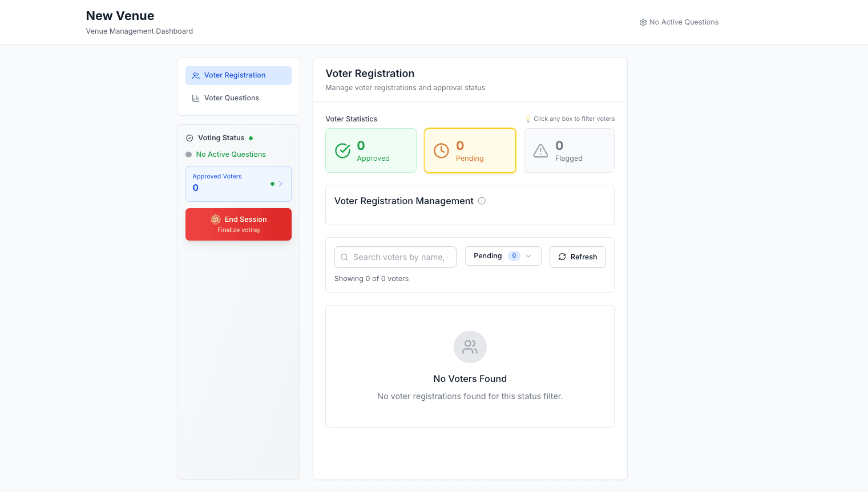The image size is (868, 492).
Task: Click the info icon beside Voter Registration Management
Action: [x=482, y=201]
